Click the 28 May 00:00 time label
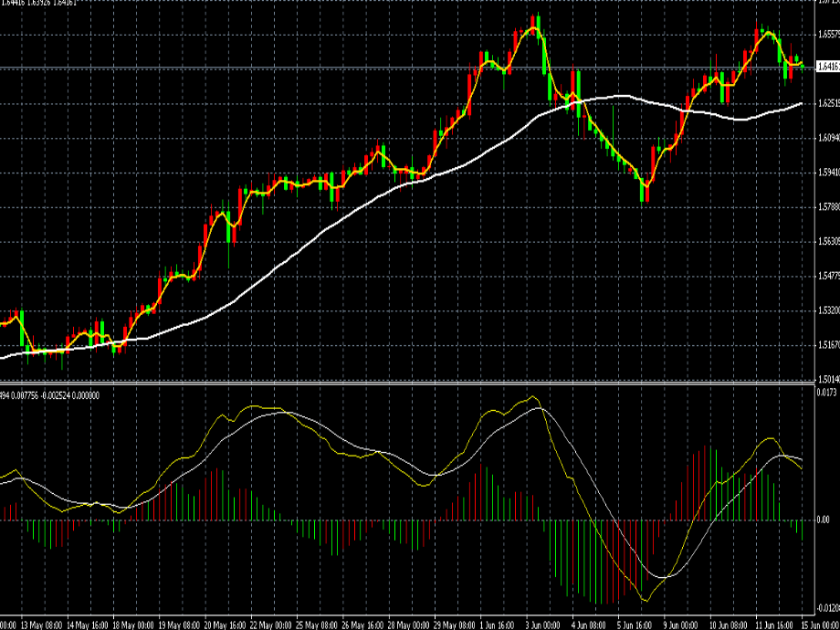The height and width of the screenshot is (630, 840). (408, 625)
